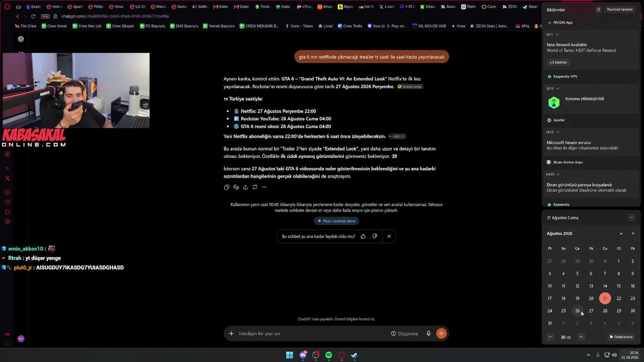The width and height of the screenshot is (644, 362).
Task: Open the Crew Hex List bookmark
Action: (x=87, y=26)
